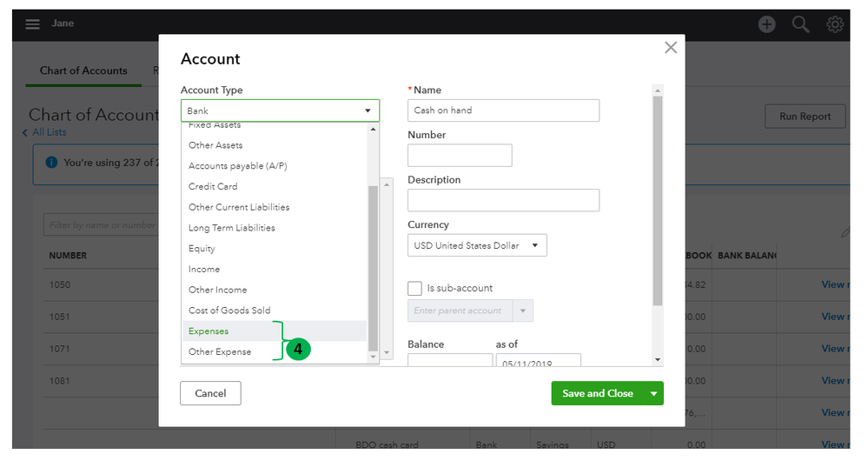This screenshot has width=868, height=461.
Task: Toggle the Is sub-account checkbox
Action: (x=414, y=288)
